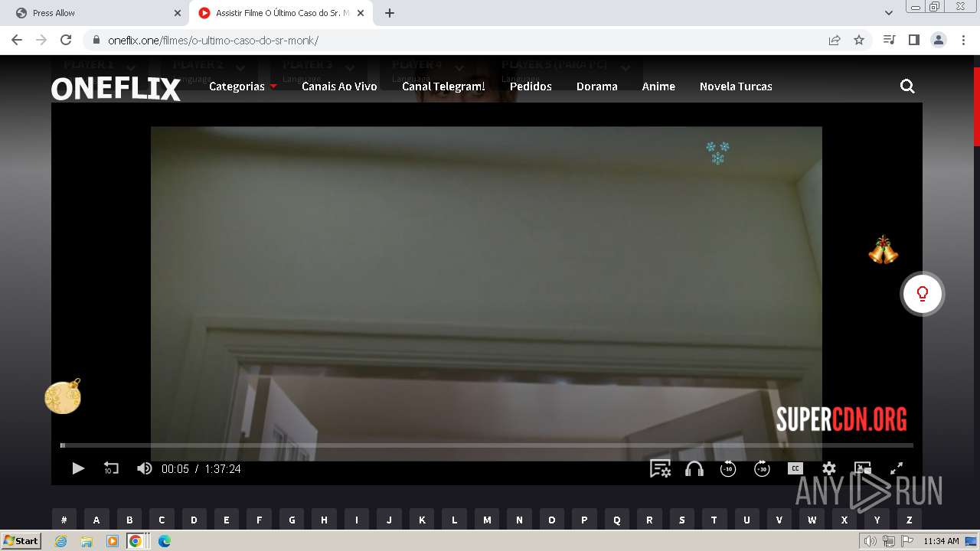Screen dimensions: 980x551
Task: Filter titles by letter F
Action: pos(259,520)
